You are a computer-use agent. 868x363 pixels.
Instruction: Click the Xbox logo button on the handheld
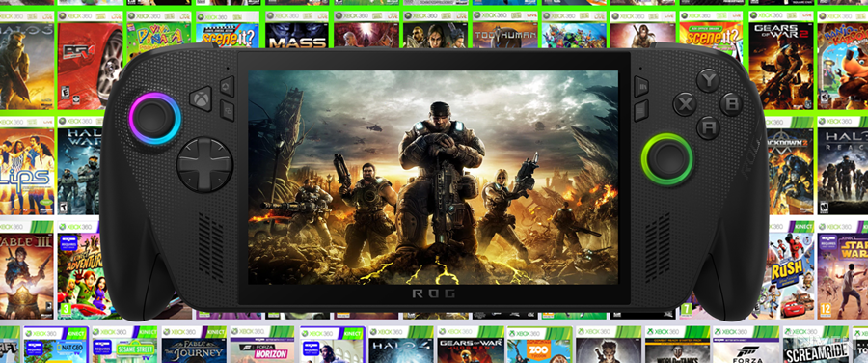(201, 98)
